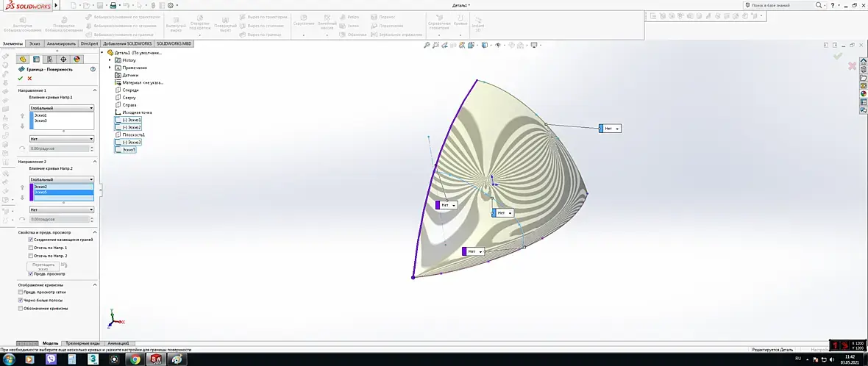Confirm the boundary surface with green checkmark
This screenshot has width=868, height=366.
pyautogui.click(x=21, y=79)
